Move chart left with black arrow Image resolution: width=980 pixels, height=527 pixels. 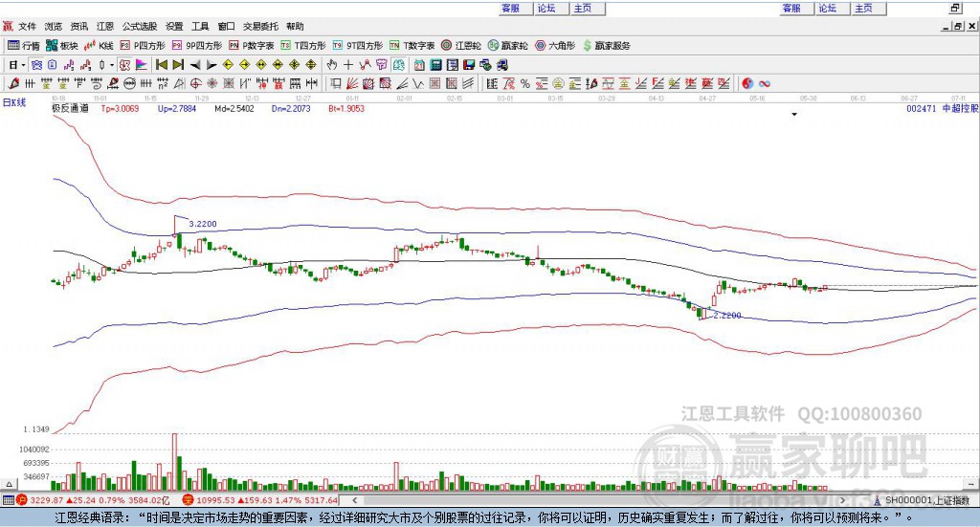tap(195, 65)
